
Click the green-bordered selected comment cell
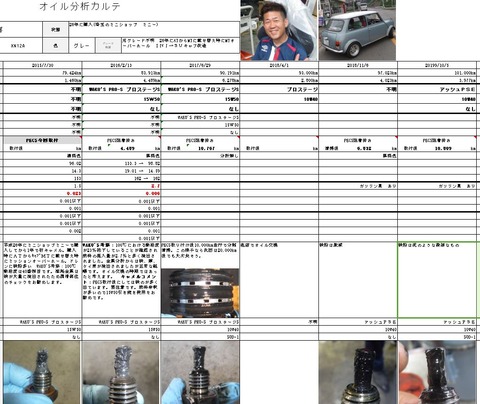pyautogui.click(x=437, y=280)
